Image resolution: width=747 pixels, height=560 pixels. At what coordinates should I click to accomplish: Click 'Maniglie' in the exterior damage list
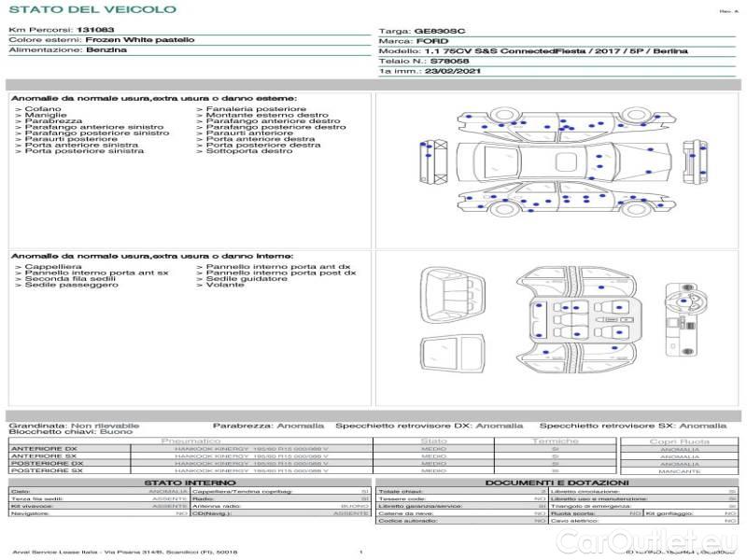46,115
